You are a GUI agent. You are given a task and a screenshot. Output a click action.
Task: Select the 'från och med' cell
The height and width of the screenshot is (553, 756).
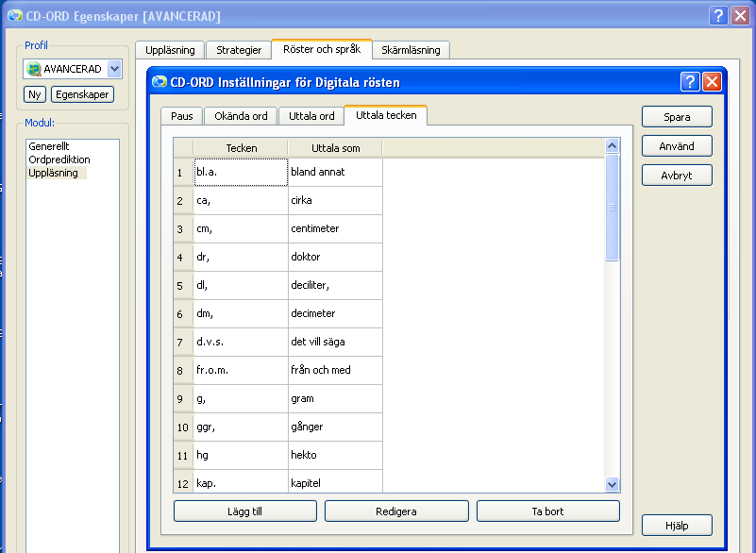tap(336, 370)
